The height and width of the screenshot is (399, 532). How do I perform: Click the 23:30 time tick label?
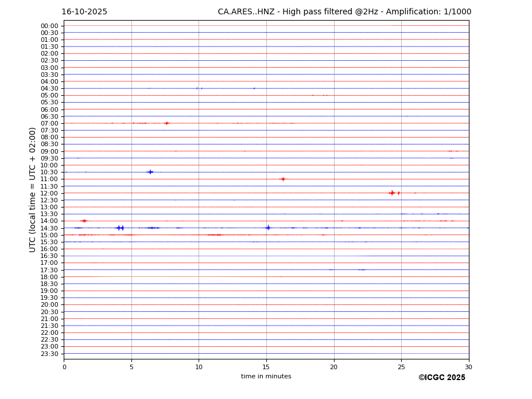49,354
